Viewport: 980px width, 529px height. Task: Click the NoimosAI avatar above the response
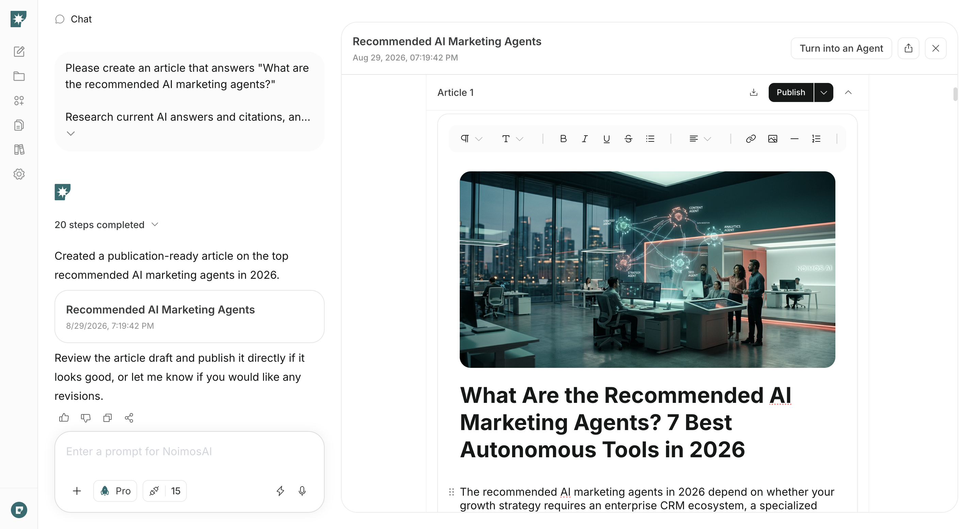point(62,192)
